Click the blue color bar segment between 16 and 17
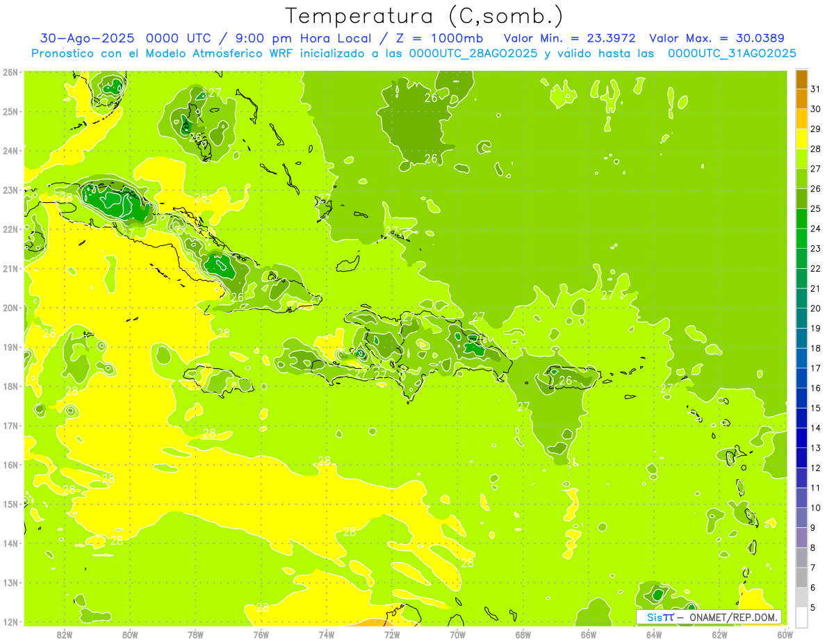Screen dimensions: 834x644 coord(801,378)
